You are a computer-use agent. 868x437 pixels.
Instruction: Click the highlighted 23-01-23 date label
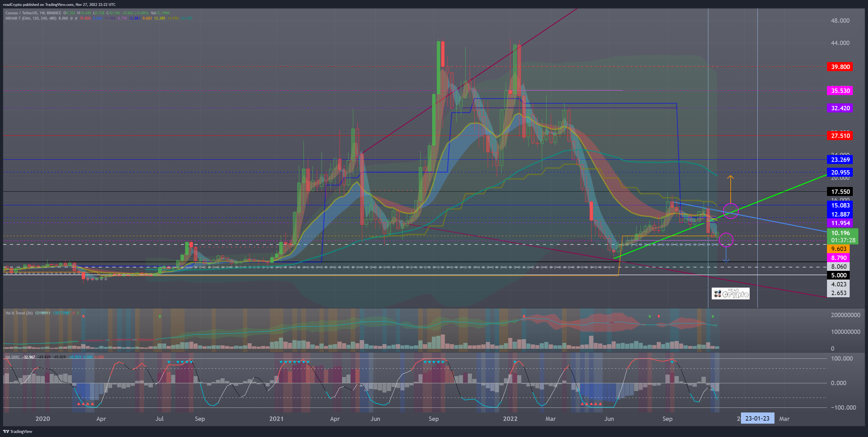[x=757, y=418]
